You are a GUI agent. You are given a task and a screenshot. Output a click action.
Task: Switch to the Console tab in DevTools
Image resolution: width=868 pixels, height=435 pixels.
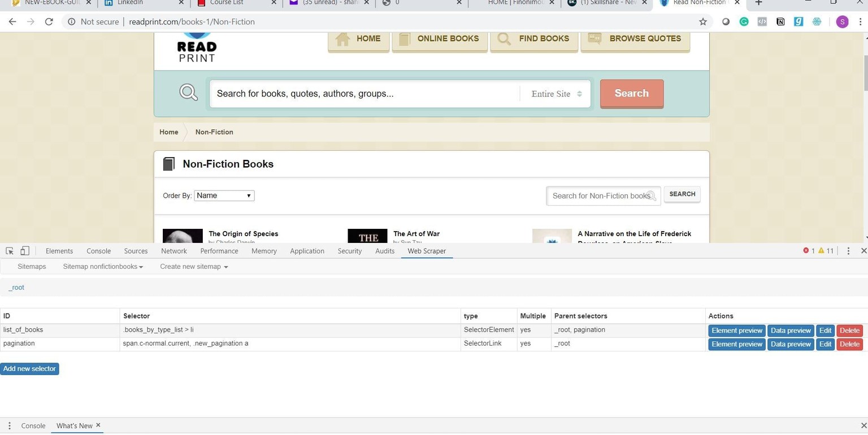point(98,251)
